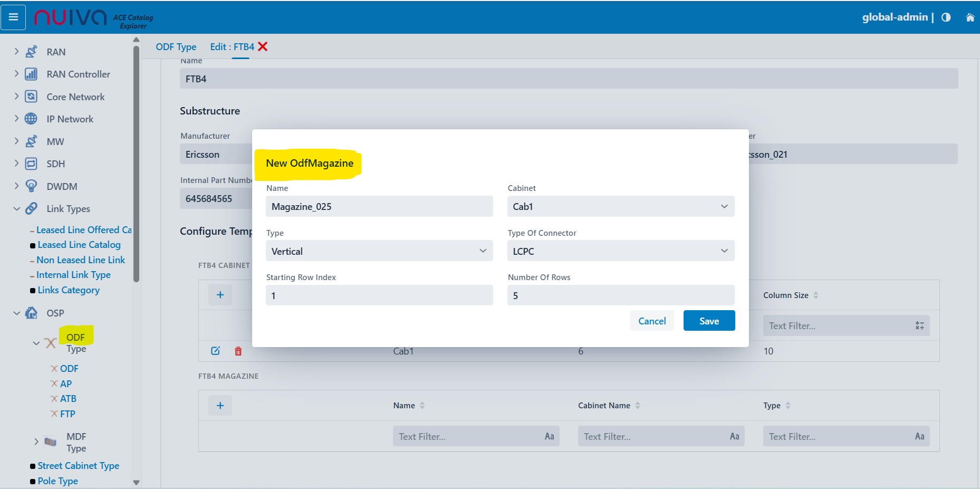This screenshot has height=489, width=980.
Task: Toggle case-sensitive Aa on Cabinet Name filter
Action: point(734,436)
